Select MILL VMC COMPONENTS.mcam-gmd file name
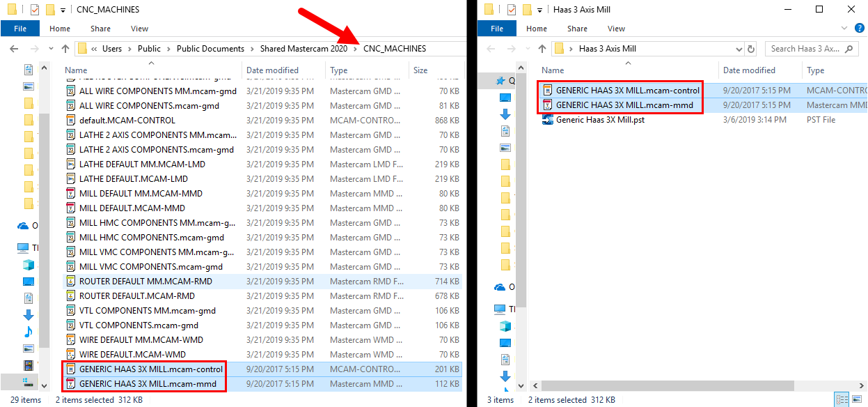868x407 pixels. point(151,267)
